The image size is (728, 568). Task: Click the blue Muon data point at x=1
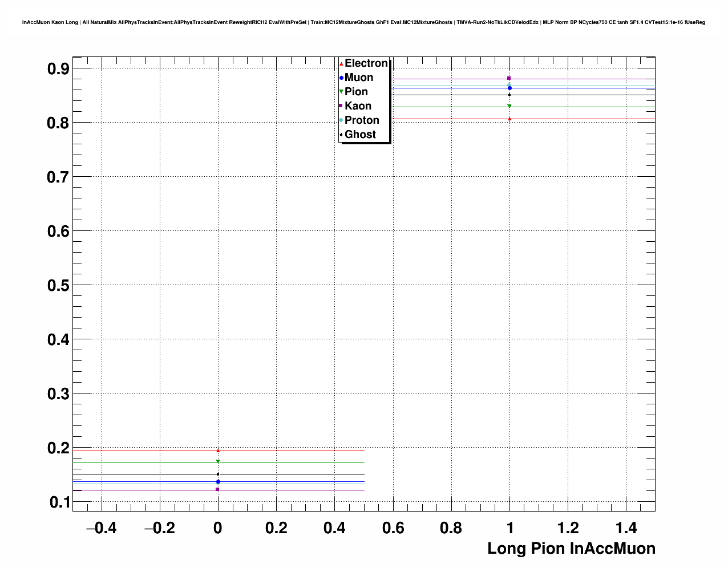509,88
